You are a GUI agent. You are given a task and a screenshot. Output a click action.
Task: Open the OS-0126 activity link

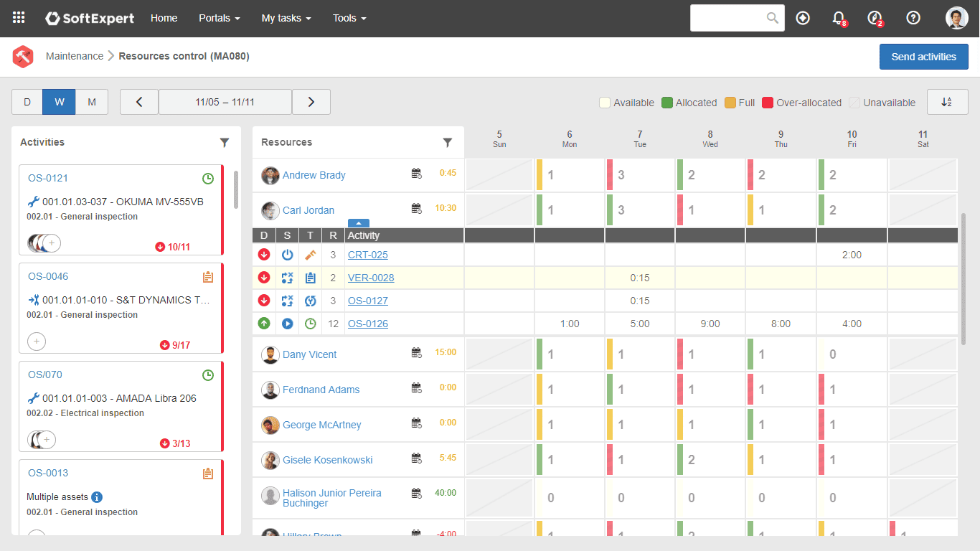(368, 323)
